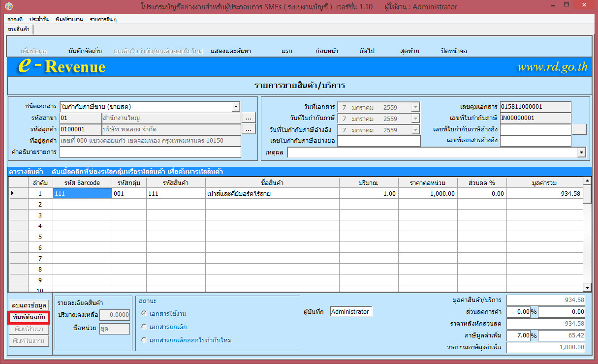Viewport: 598px width, 364px height.
Task: Click ยกเลิกใบกำกับ/ยกเลิกออกใบใหม่ command
Action: coord(158,51)
